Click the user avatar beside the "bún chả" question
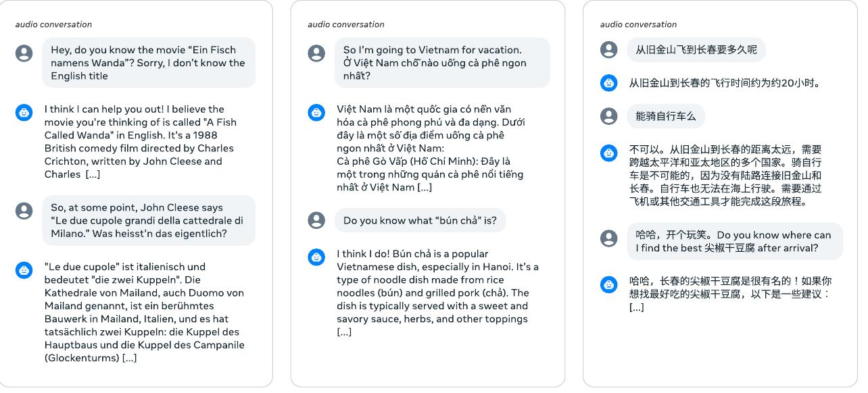 click(x=316, y=220)
